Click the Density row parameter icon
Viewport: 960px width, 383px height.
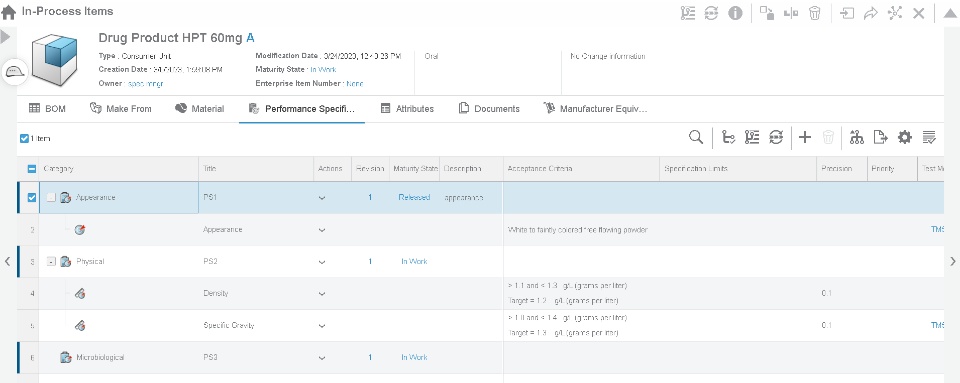(x=80, y=294)
